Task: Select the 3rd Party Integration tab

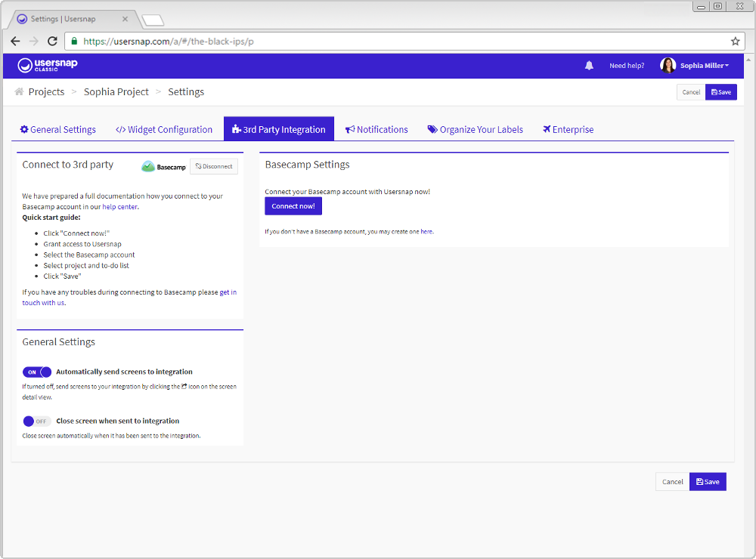Action: (279, 128)
